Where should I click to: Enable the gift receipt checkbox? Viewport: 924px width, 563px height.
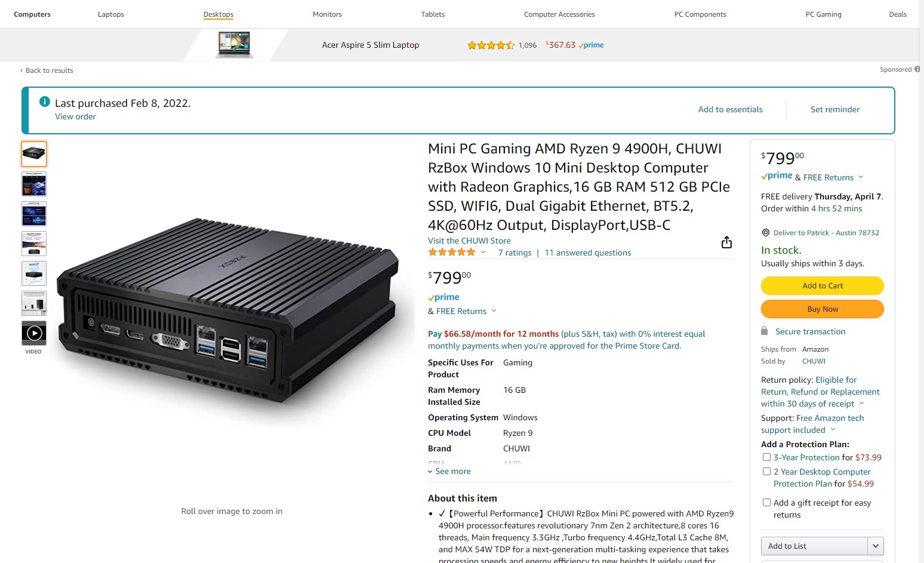(x=766, y=502)
